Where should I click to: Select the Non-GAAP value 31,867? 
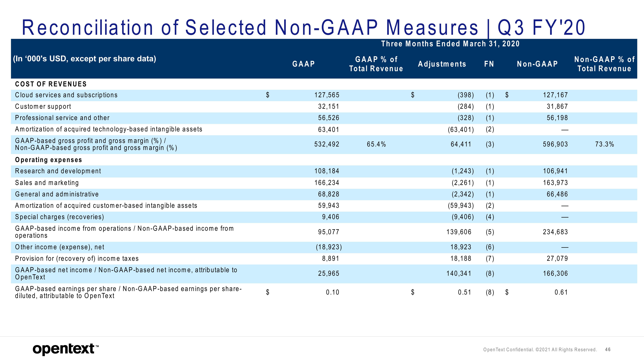click(557, 106)
